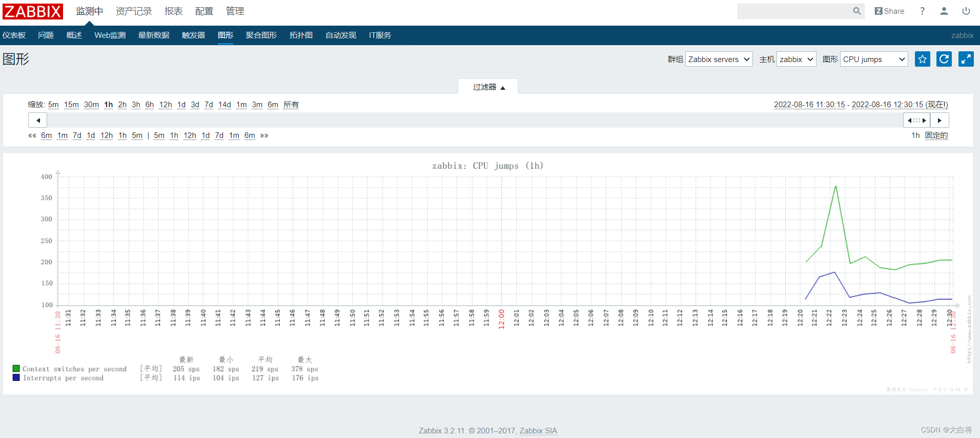Set zoom to 30m
Image resolution: width=980 pixels, height=438 pixels.
pyautogui.click(x=91, y=105)
